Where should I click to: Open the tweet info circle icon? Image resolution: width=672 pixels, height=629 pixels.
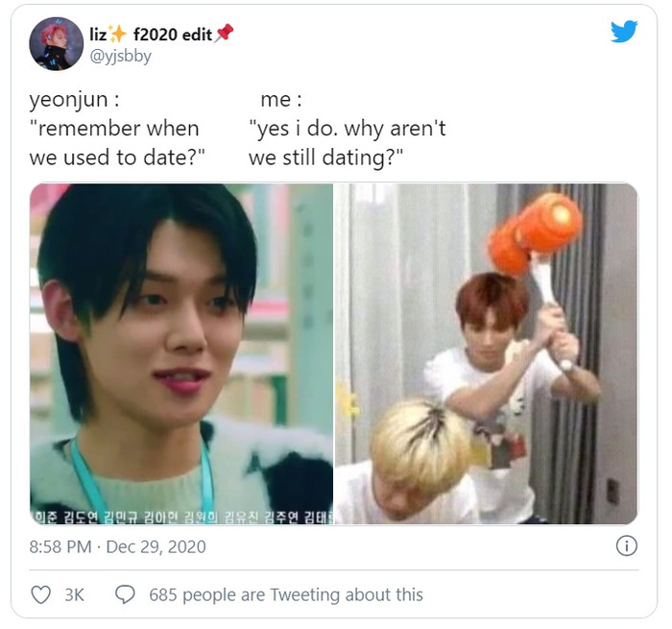[x=627, y=546]
